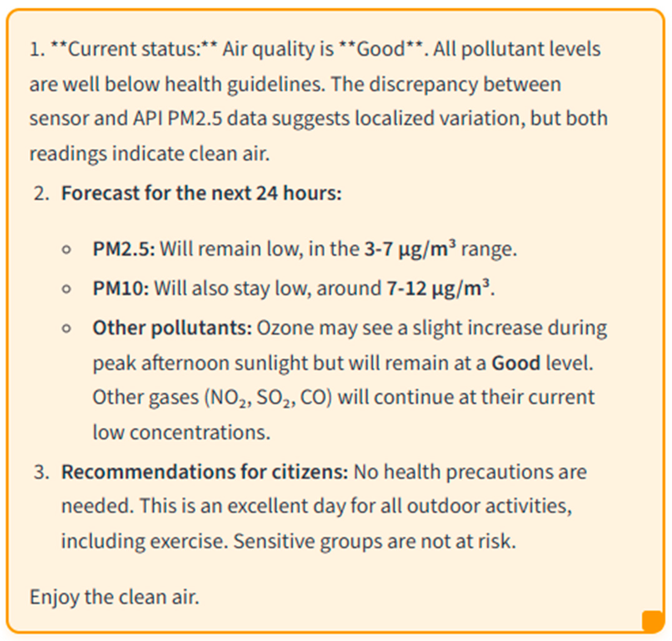This screenshot has width=672, height=641.
Task: Click the "Enjoy the clean air." line
Action: 114,597
